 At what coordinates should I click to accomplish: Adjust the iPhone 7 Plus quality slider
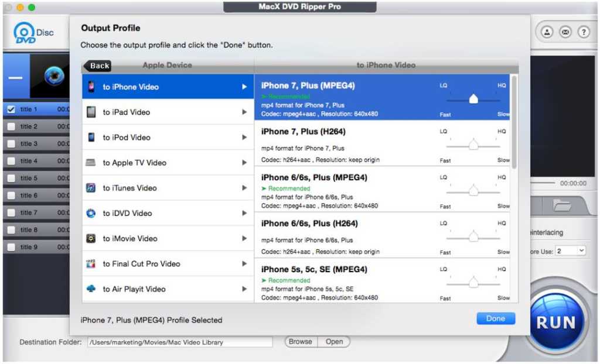[x=472, y=99]
